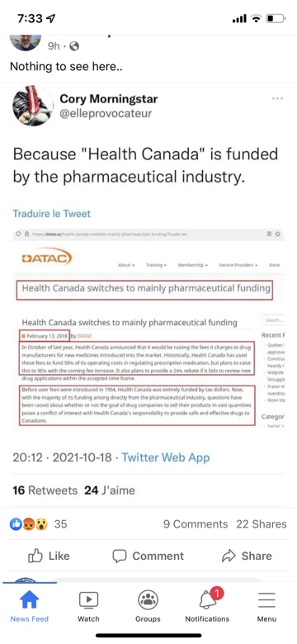
Task: Open the Menu hamburger icon
Action: point(266,600)
